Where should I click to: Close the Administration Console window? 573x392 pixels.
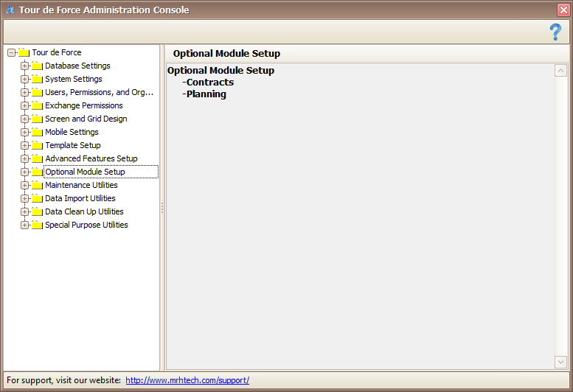click(x=563, y=10)
